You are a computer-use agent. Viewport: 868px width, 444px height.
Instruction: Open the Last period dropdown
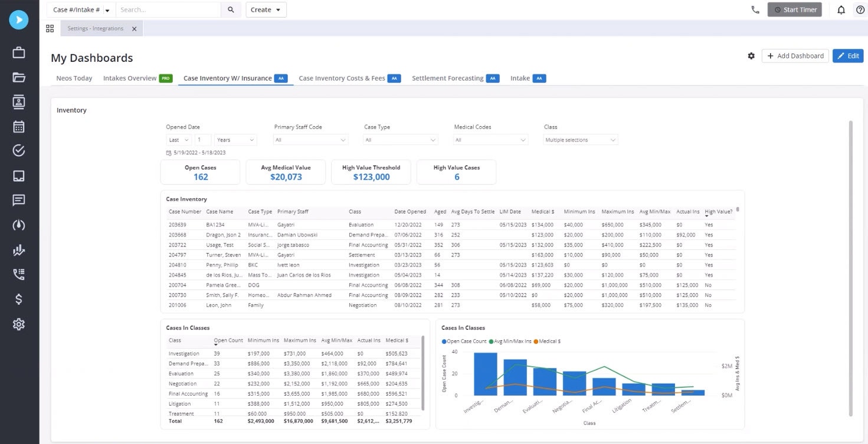tap(179, 140)
